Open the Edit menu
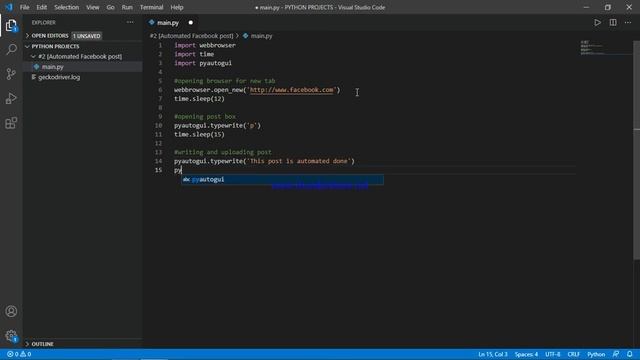This screenshot has height=360, width=640. click(x=42, y=7)
